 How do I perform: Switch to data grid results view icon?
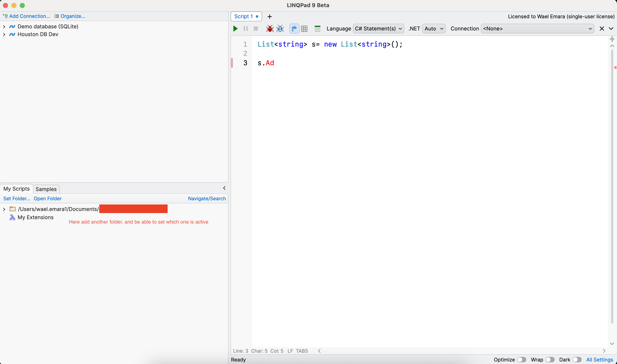[304, 29]
